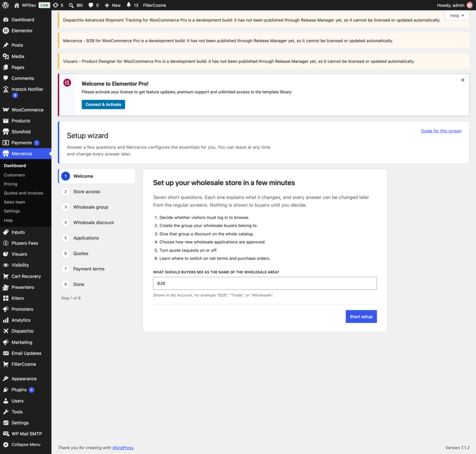The height and width of the screenshot is (454, 476).
Task: Open the WPDev site home icon
Action: (x=17, y=5)
